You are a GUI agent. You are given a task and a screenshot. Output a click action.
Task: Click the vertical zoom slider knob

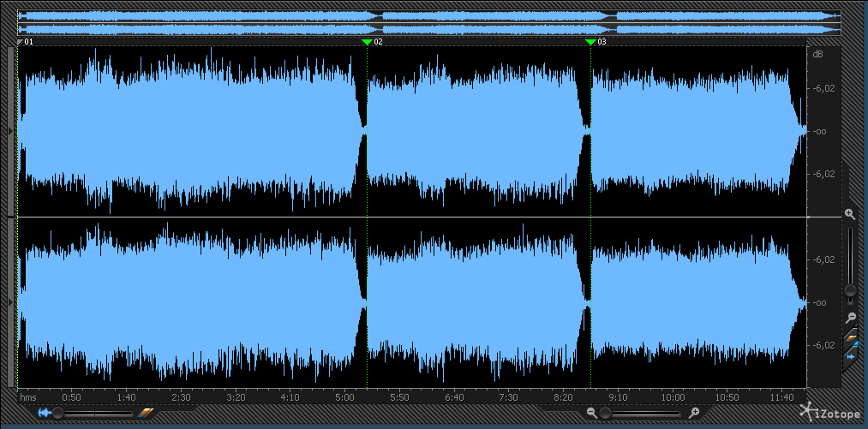coord(849,291)
